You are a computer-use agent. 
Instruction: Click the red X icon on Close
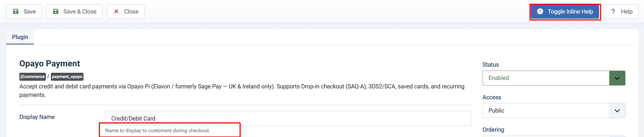click(116, 11)
